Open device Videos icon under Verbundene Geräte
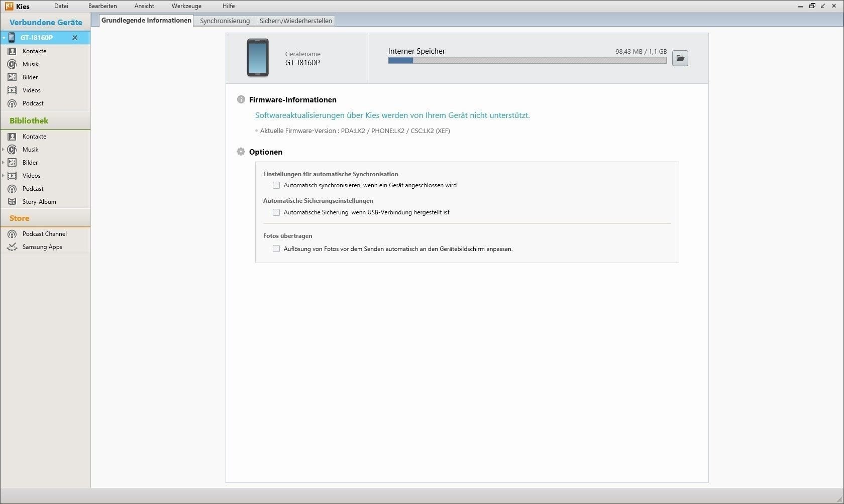Screen dimensions: 844x504 [x=12, y=90]
